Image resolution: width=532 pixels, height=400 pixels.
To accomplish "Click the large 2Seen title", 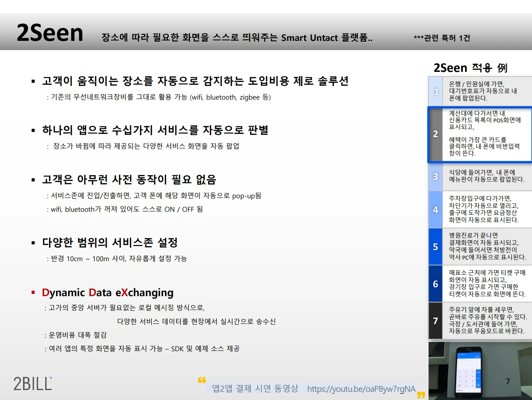I will click(x=50, y=33).
